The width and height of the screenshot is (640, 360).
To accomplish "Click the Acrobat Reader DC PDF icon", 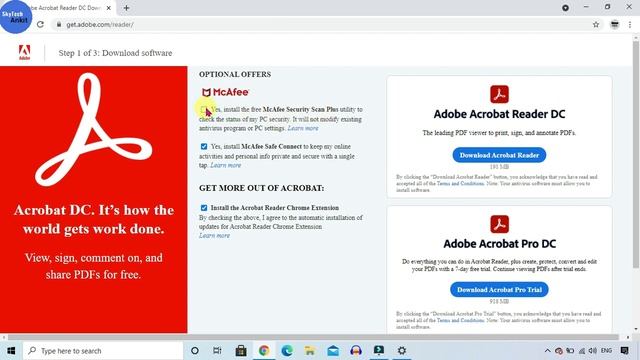I will [499, 94].
